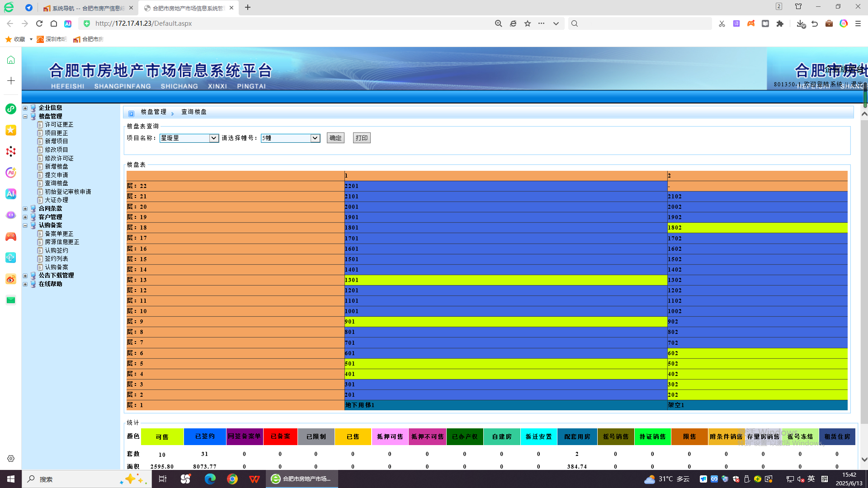Open the zoom magnifier icon in address bar
Screen dimensions: 868x488
[498, 23]
